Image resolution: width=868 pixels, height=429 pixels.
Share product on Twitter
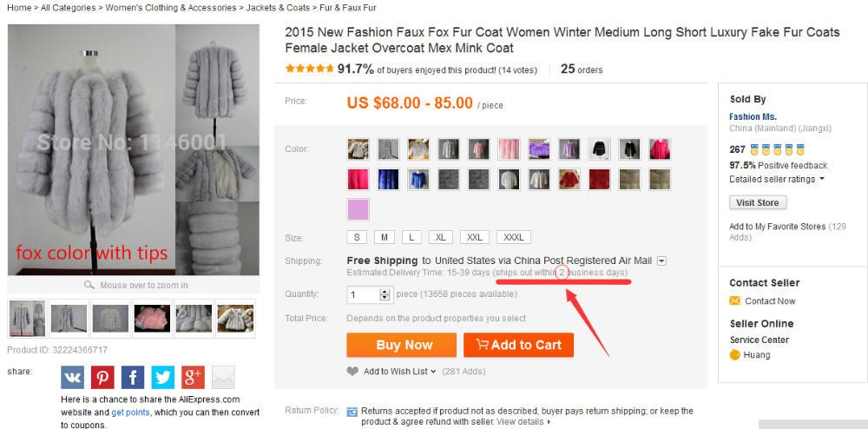tap(163, 377)
